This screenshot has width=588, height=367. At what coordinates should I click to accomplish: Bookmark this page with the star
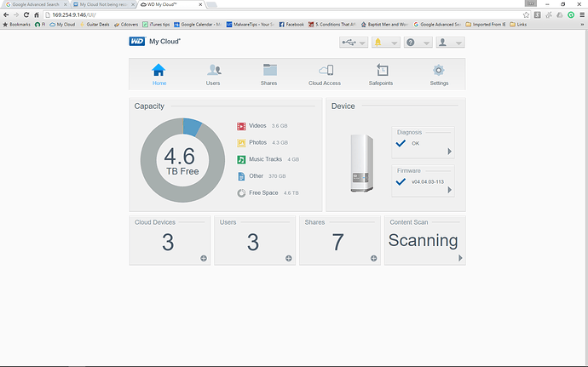coord(526,15)
